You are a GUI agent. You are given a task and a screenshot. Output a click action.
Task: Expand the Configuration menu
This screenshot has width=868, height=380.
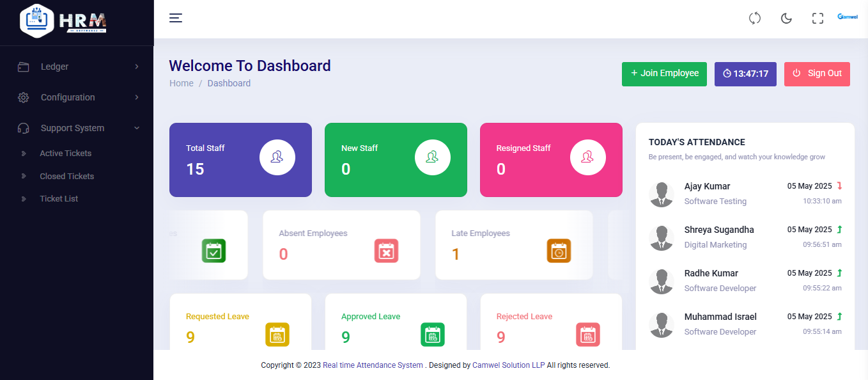point(77,97)
